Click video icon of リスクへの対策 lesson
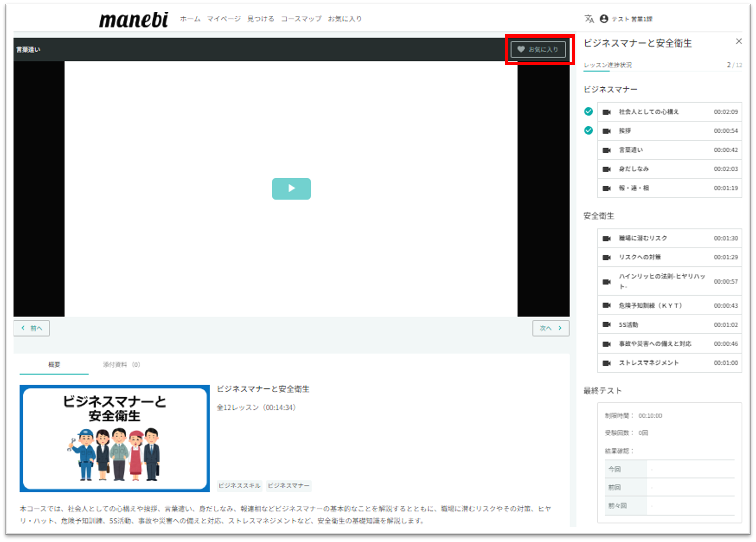Viewport: 756px width, 542px height. coord(606,257)
